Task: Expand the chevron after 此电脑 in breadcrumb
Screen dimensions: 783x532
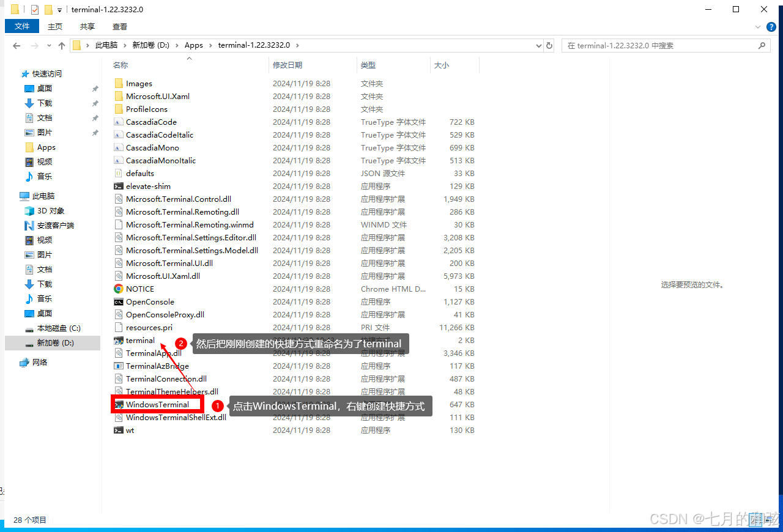Action: coord(125,46)
